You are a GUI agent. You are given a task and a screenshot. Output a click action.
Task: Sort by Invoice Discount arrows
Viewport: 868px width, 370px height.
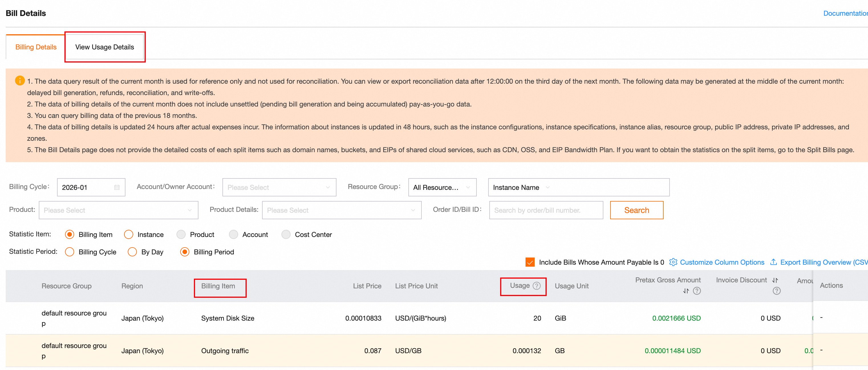coord(775,280)
